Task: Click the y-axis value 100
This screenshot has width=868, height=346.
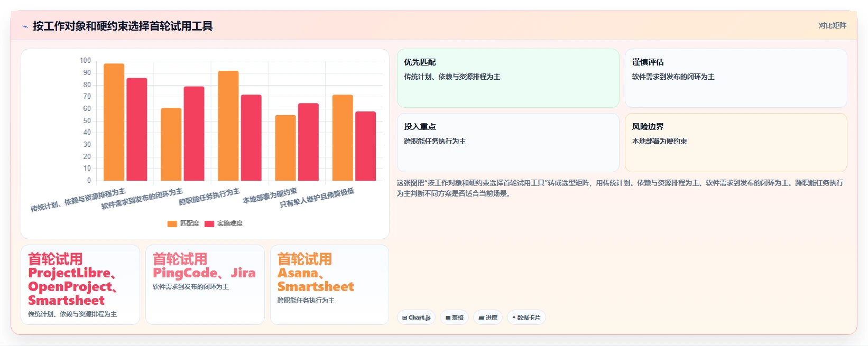Action: 85,61
